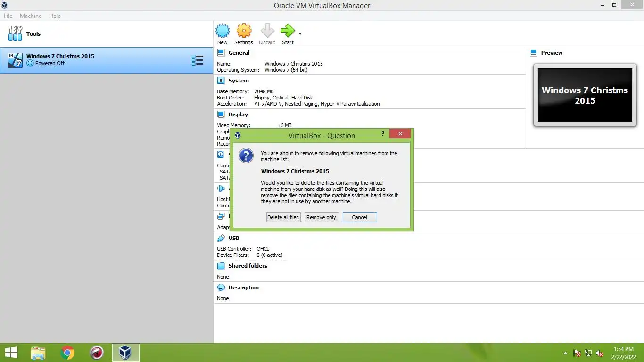The image size is (644, 362).
Task: Click the Delete all files button
Action: pyautogui.click(x=283, y=217)
